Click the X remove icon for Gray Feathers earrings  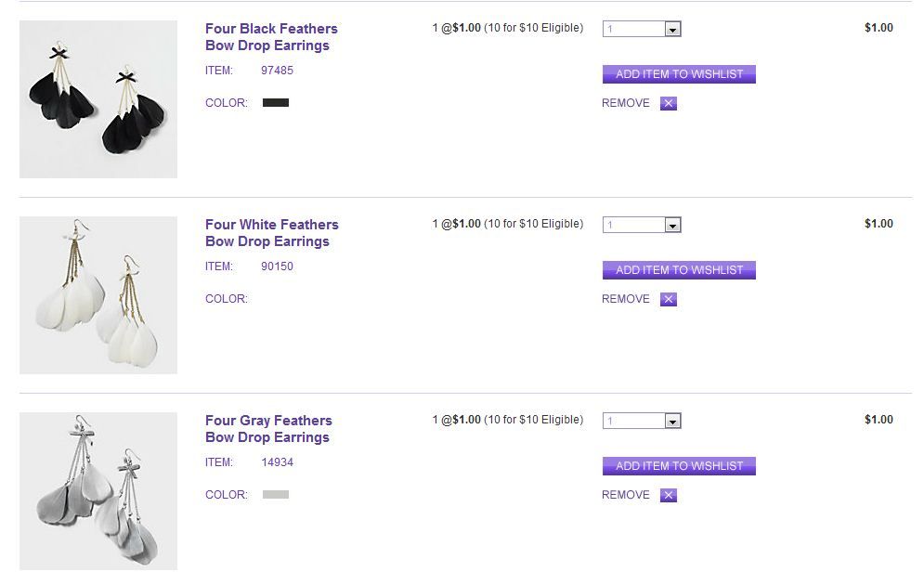click(669, 496)
